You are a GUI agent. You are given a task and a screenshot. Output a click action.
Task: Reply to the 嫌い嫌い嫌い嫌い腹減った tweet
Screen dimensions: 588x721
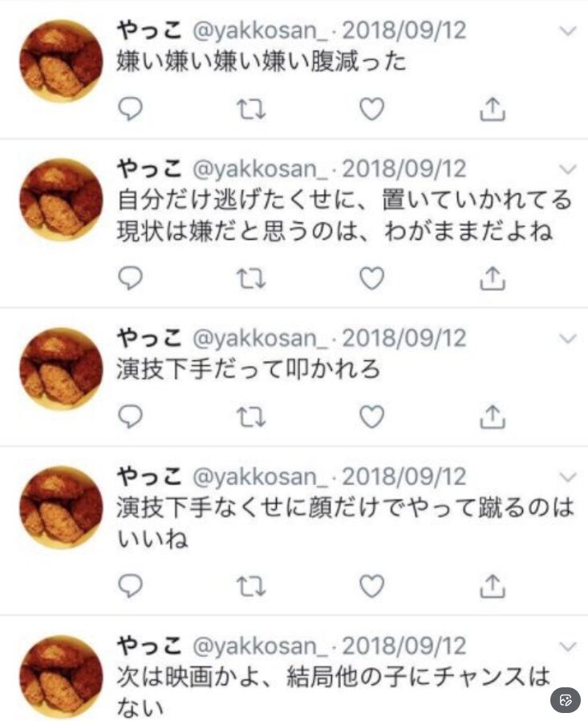click(x=130, y=109)
